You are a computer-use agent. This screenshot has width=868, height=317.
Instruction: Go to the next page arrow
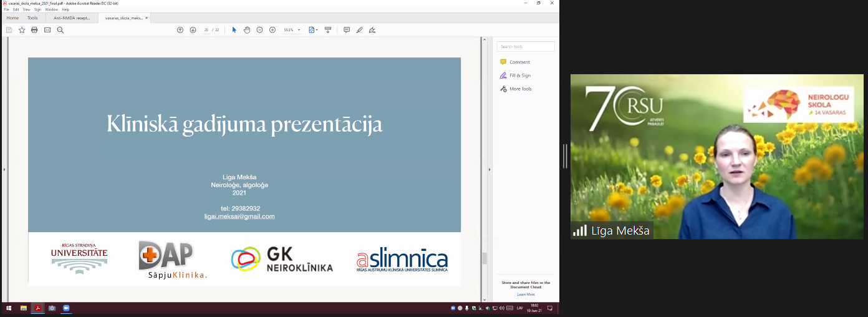click(x=193, y=30)
